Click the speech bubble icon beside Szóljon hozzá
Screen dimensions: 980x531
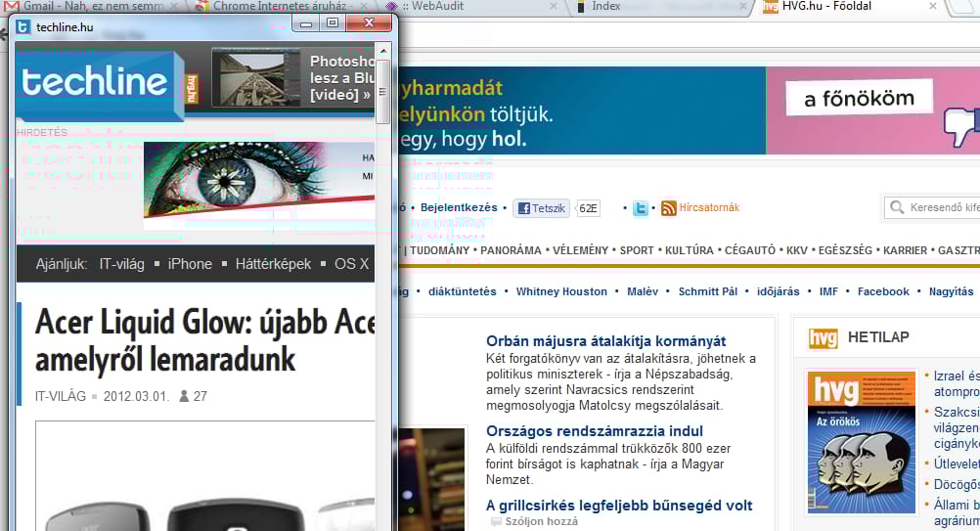coord(496,521)
